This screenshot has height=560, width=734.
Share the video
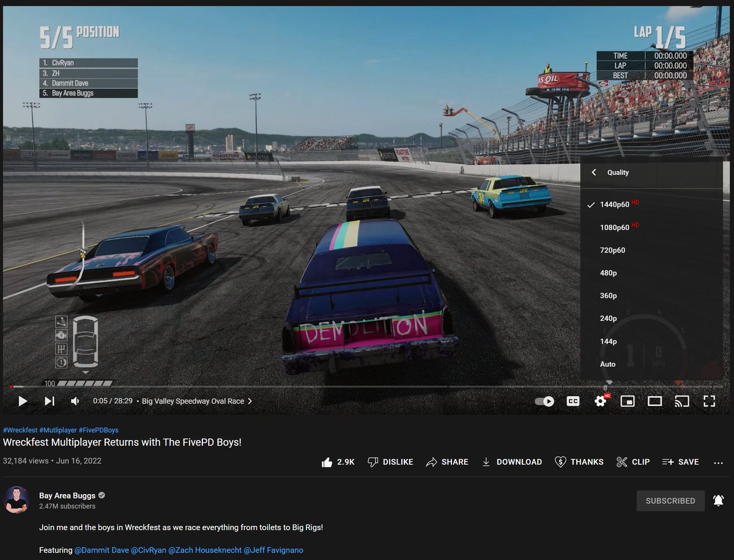(x=447, y=462)
